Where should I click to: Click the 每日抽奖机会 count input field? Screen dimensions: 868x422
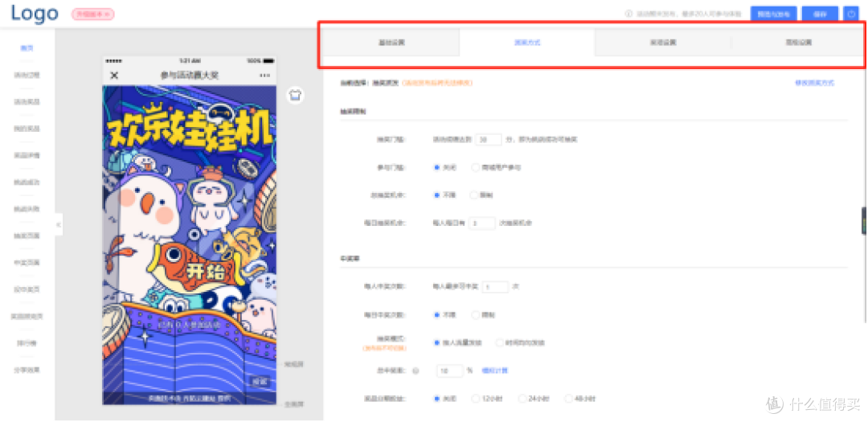pos(481,223)
